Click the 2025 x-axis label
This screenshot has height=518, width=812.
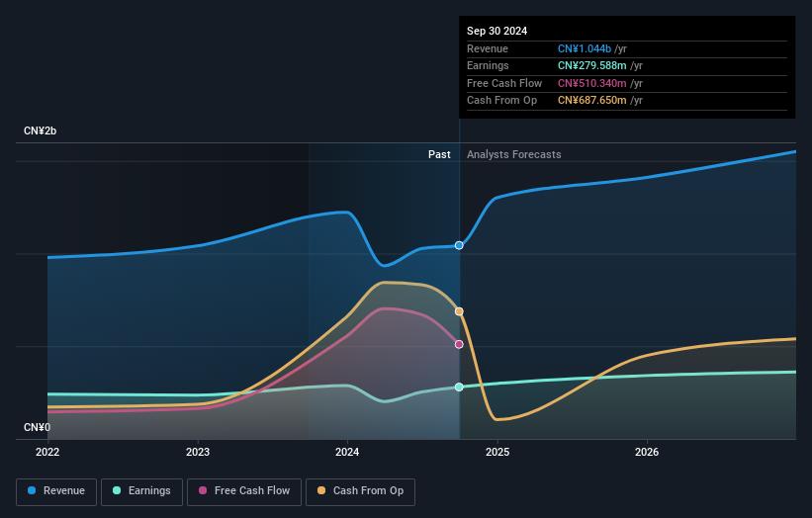497,453
